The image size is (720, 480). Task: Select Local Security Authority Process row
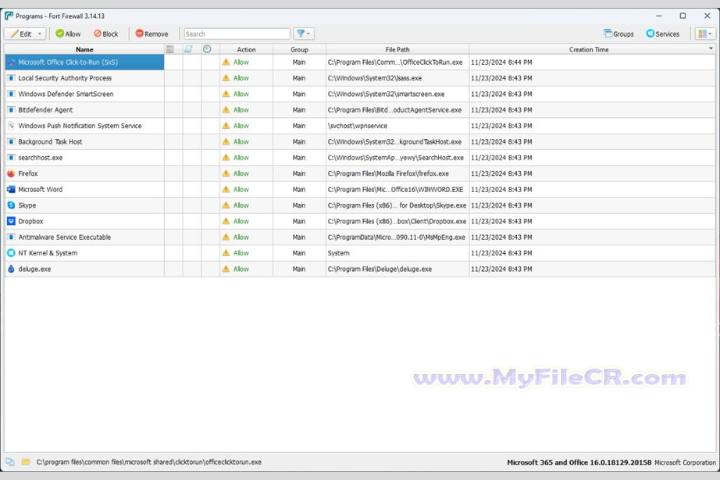[360, 78]
